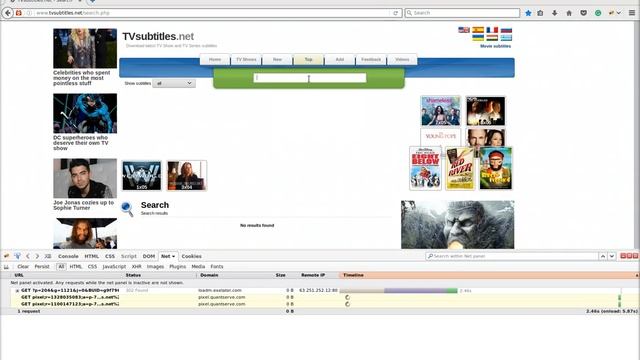Select the Greek flag
This screenshot has width=640, height=360.
point(506,38)
